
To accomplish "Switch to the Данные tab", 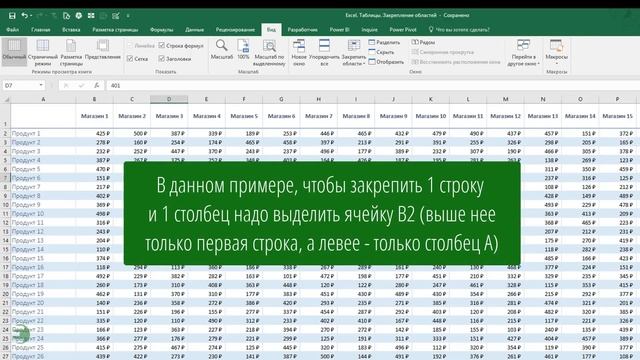I will click(194, 29).
